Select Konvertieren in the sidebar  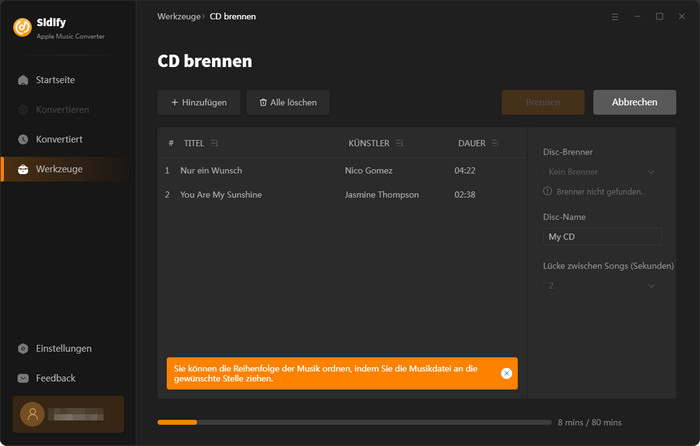point(54,109)
